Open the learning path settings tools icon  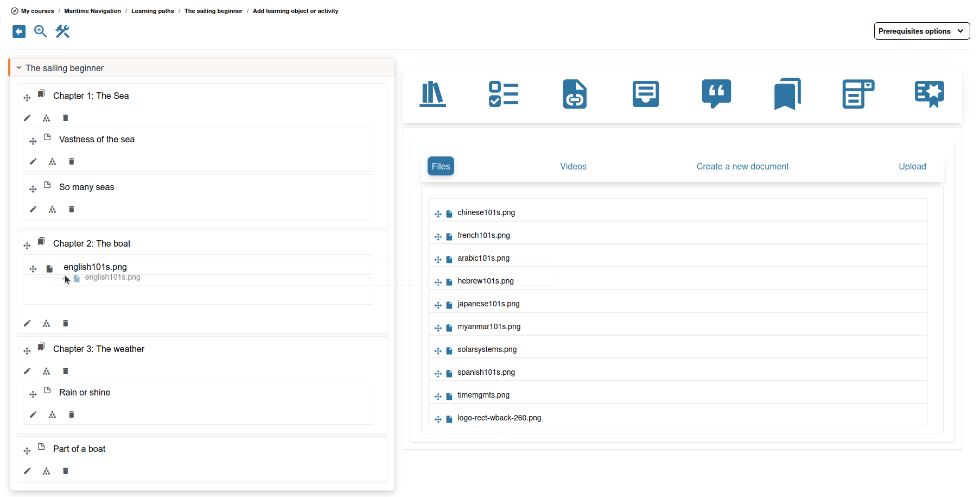tap(62, 32)
